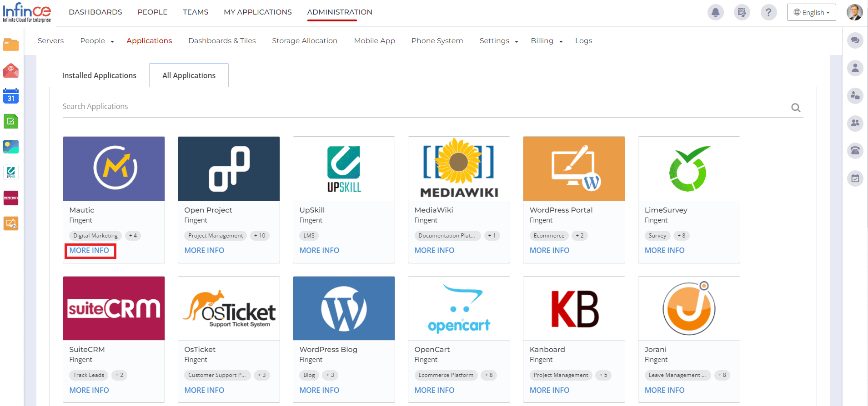Open the folder icon in the left sidebar
Viewport: 868px width, 406px height.
(11, 45)
